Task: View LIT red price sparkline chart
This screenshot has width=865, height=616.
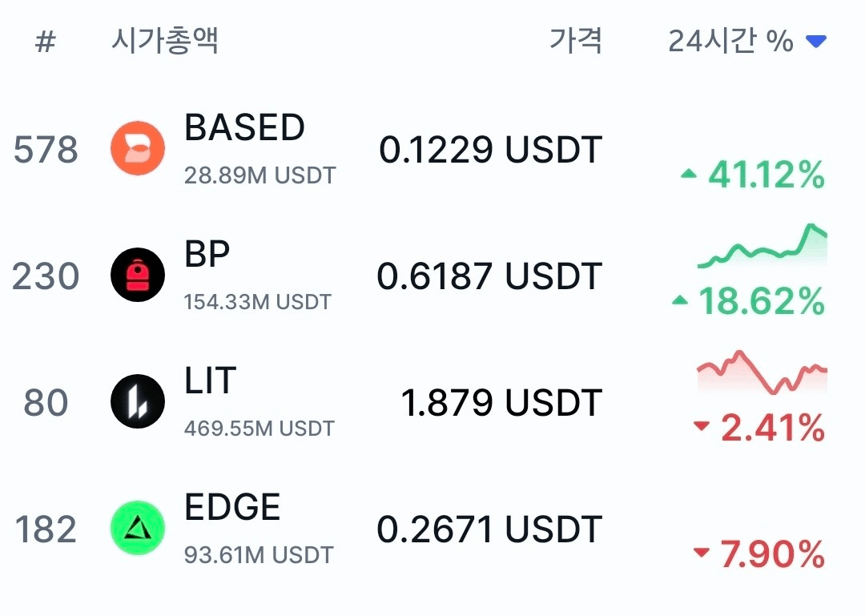Action: (762, 372)
